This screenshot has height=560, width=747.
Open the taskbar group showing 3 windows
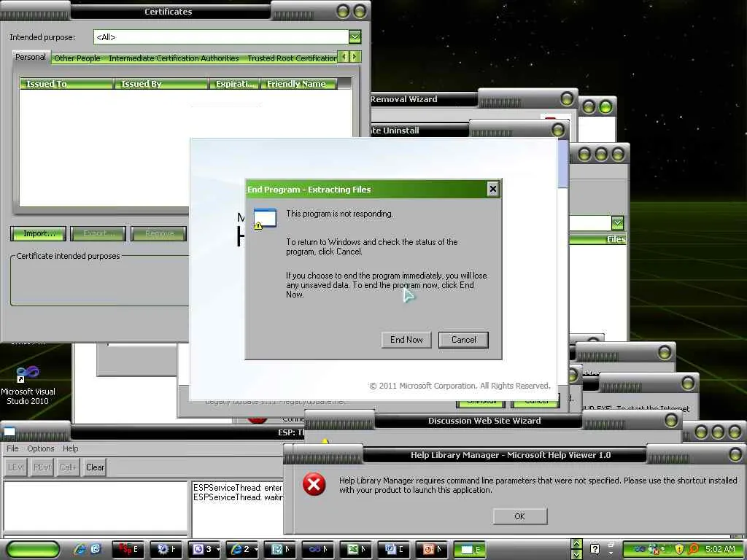pos(204,549)
